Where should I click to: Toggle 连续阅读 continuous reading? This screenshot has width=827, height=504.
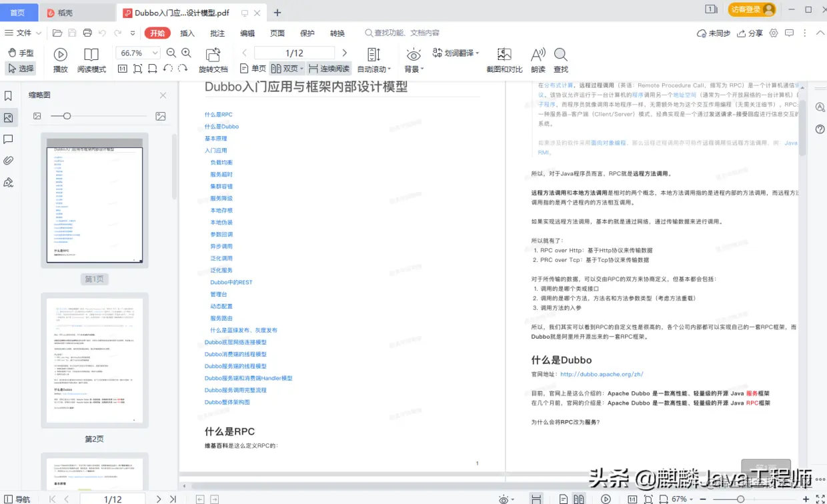point(329,69)
